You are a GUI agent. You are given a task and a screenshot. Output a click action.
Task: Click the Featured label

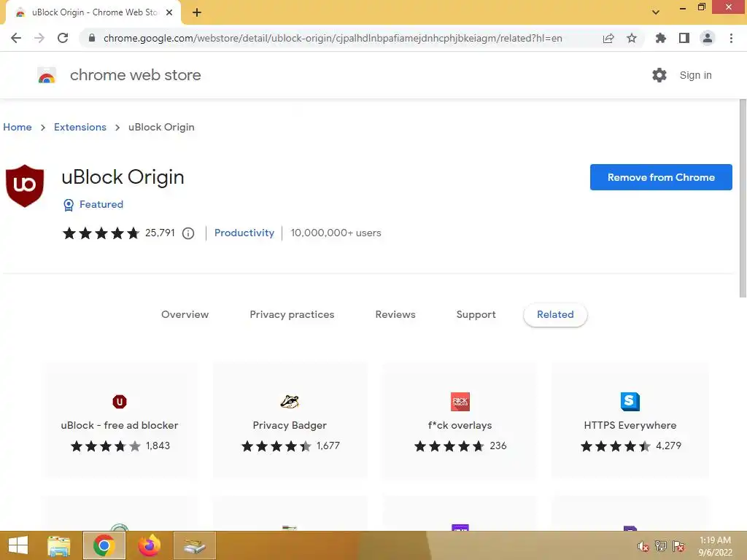(101, 204)
